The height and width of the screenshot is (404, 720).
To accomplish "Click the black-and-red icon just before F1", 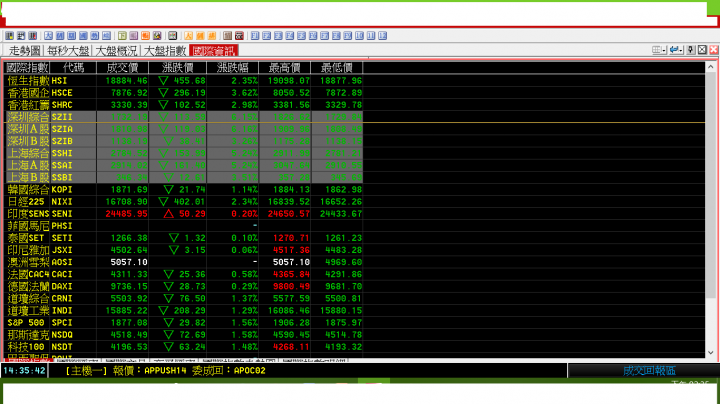I will coord(239,36).
